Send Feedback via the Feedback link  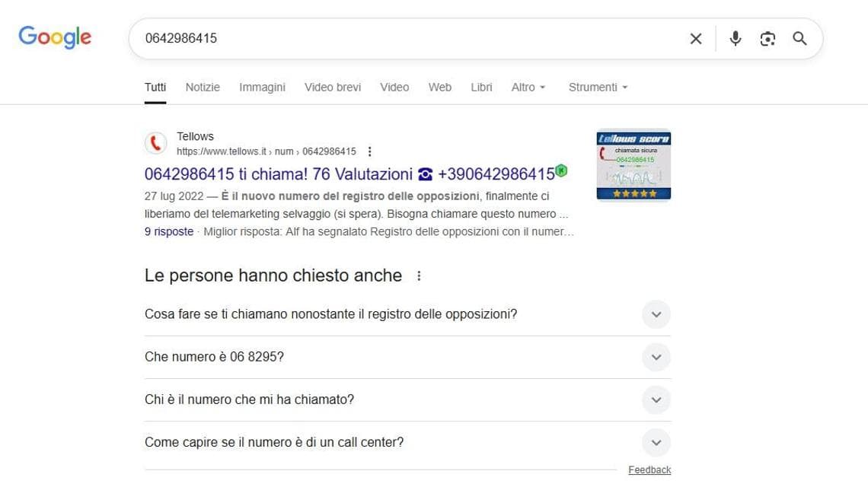(649, 469)
